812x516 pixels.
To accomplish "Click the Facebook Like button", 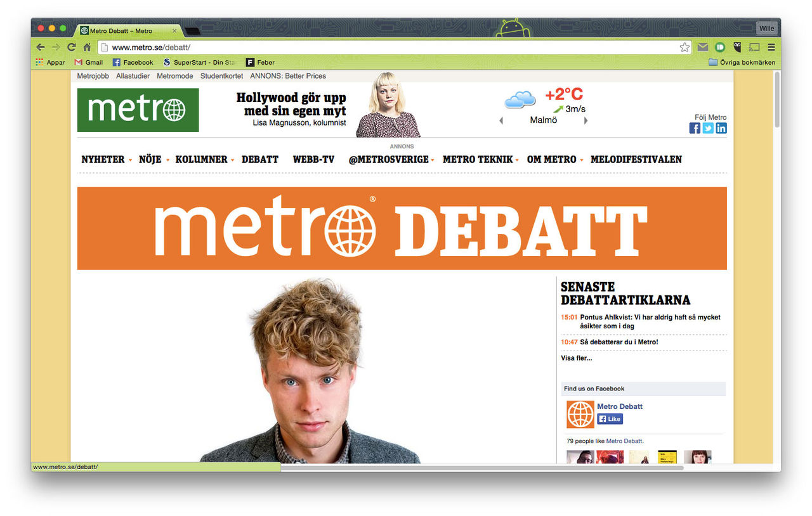I will tap(610, 419).
